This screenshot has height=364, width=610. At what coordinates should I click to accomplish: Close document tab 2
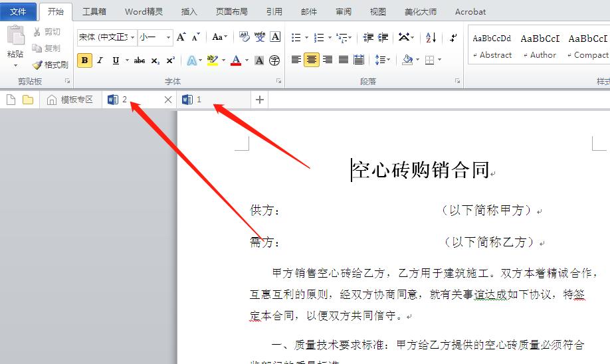click(x=167, y=100)
